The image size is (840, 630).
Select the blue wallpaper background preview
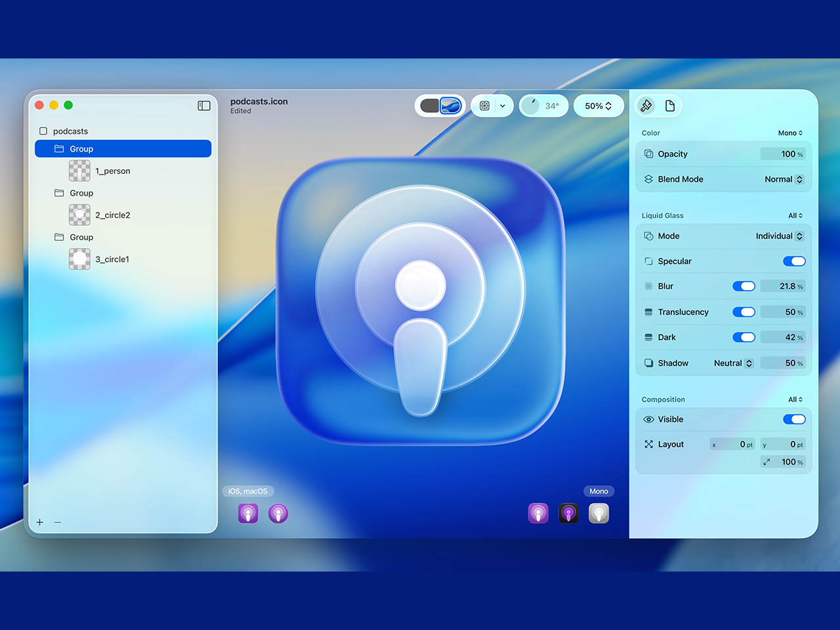(x=451, y=106)
